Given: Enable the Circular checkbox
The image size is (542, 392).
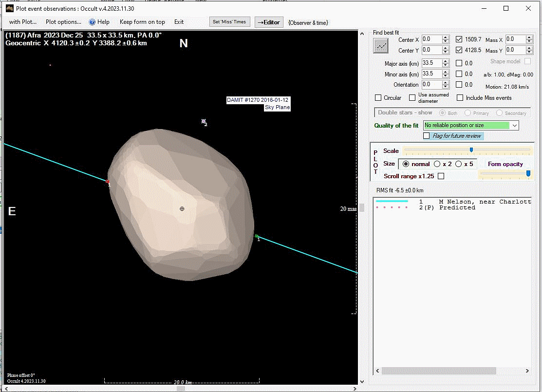Looking at the screenshot, I should [x=378, y=98].
